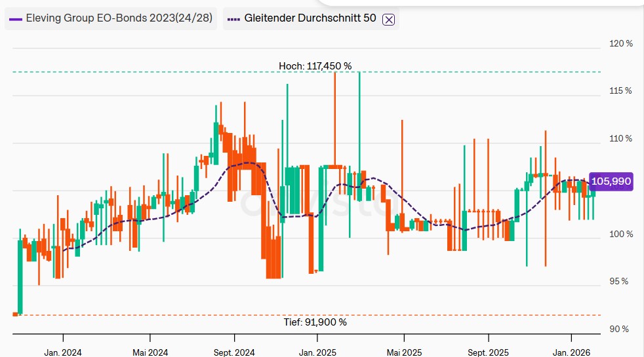
Task: Click the 100 % price axis label
Action: coord(620,235)
